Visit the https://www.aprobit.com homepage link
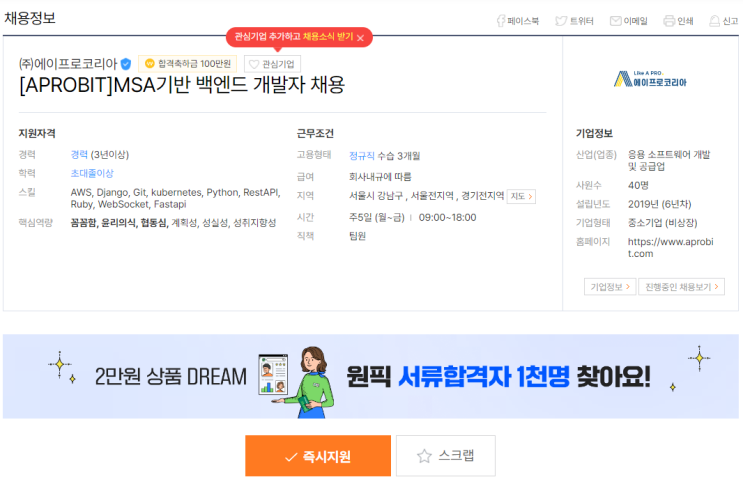This screenshot has width=743, height=484. 671,247
